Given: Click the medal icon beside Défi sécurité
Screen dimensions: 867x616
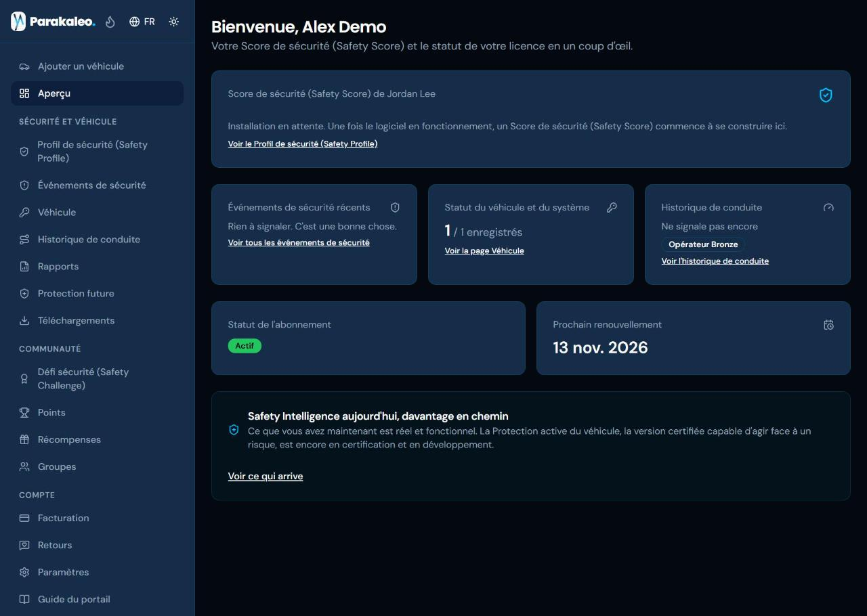Looking at the screenshot, I should click(24, 379).
